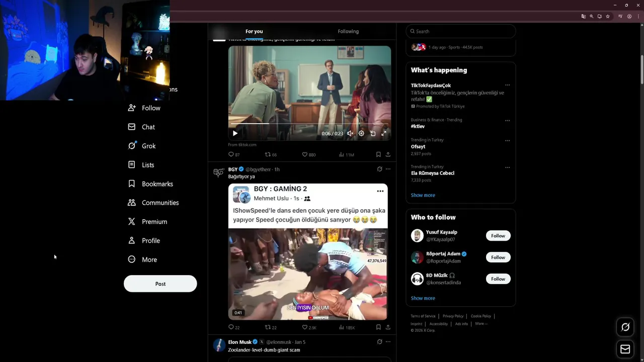This screenshot has height=362, width=644.
Task: Open the Follow sidebar item
Action: click(144, 108)
